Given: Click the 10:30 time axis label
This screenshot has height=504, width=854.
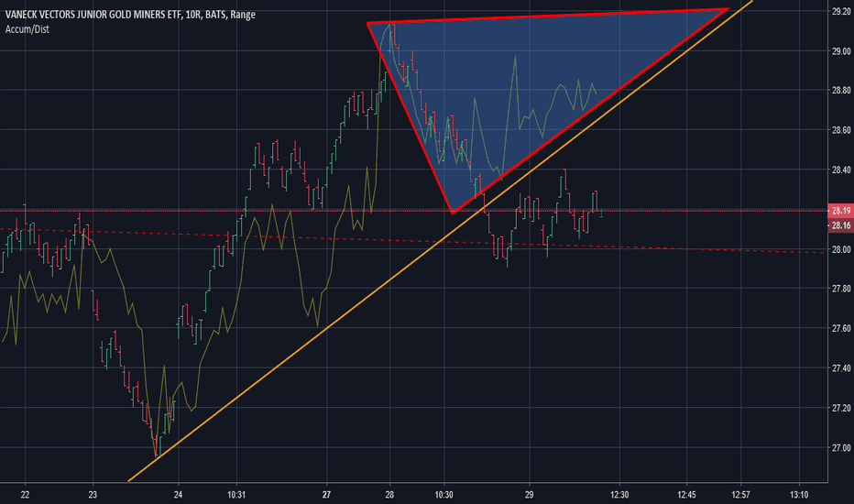Looking at the screenshot, I should point(443,495).
